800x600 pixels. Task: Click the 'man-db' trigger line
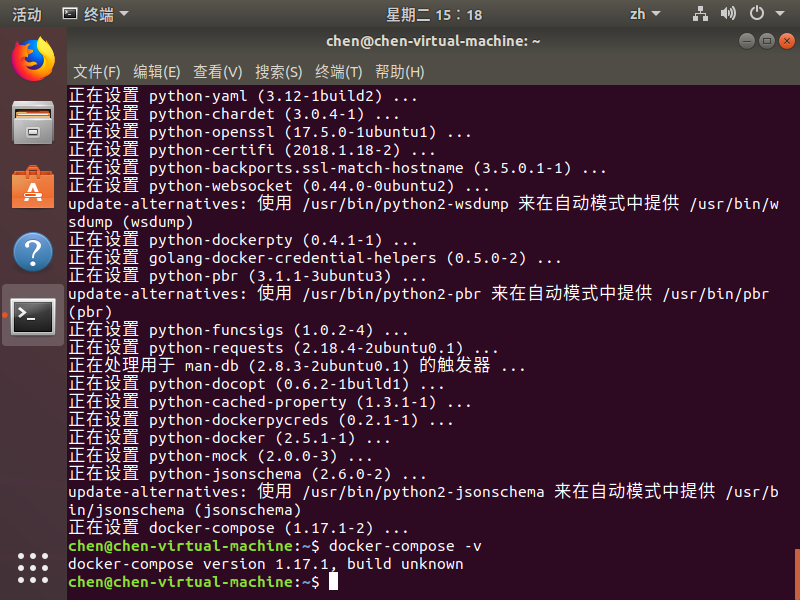[x=297, y=366]
